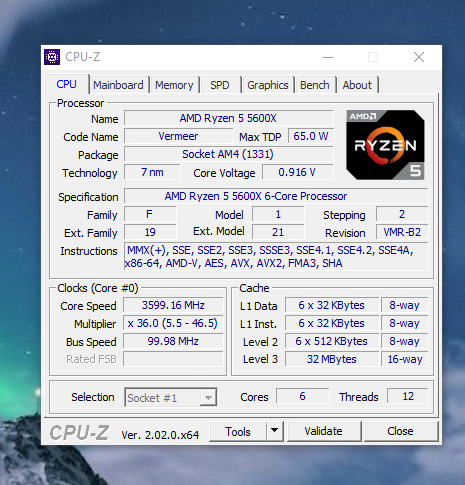
Task: Click the Level 3 size 32 MBytes
Action: (x=332, y=359)
